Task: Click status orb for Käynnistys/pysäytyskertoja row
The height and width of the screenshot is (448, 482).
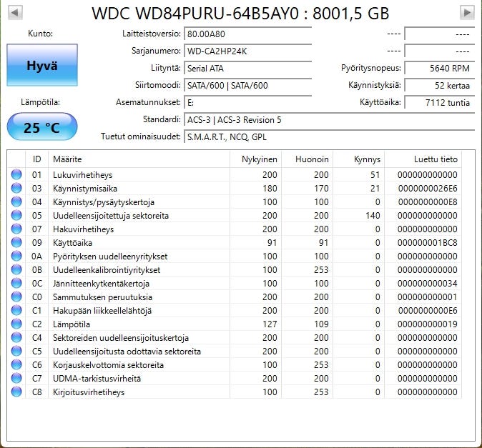Action: pyautogui.click(x=16, y=201)
